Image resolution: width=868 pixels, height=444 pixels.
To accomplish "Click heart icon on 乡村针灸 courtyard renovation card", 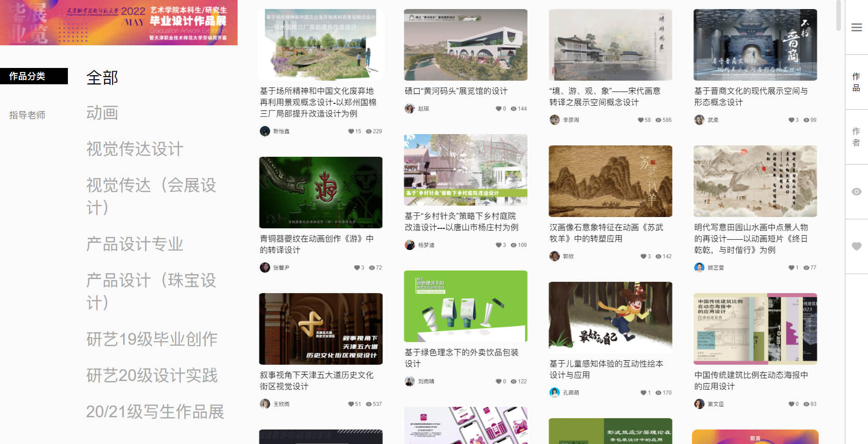I will click(x=498, y=245).
